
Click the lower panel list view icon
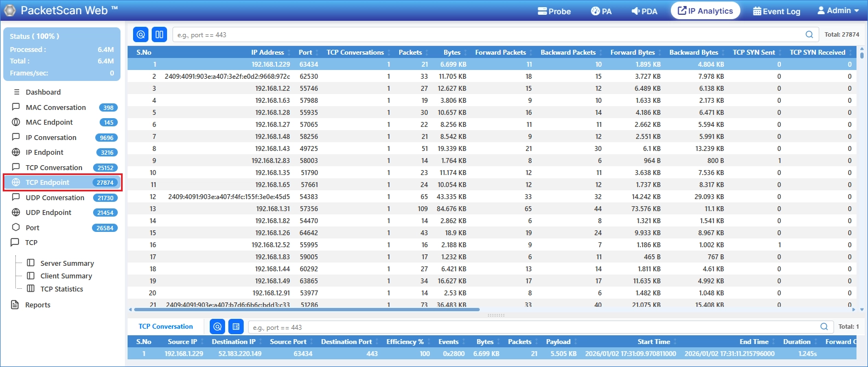pos(236,327)
